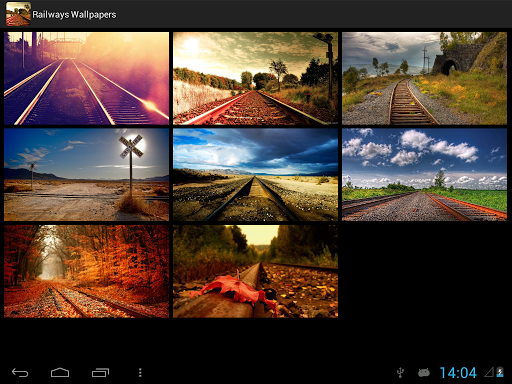
Task: Open the purple hazy railway wallpaper
Action: click(86, 78)
